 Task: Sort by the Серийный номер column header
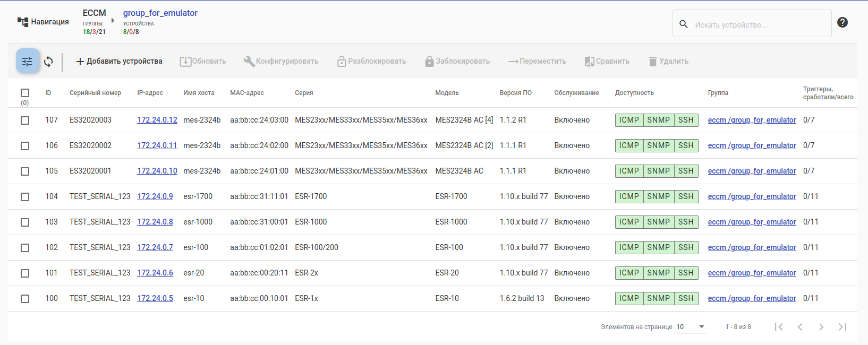click(x=95, y=93)
